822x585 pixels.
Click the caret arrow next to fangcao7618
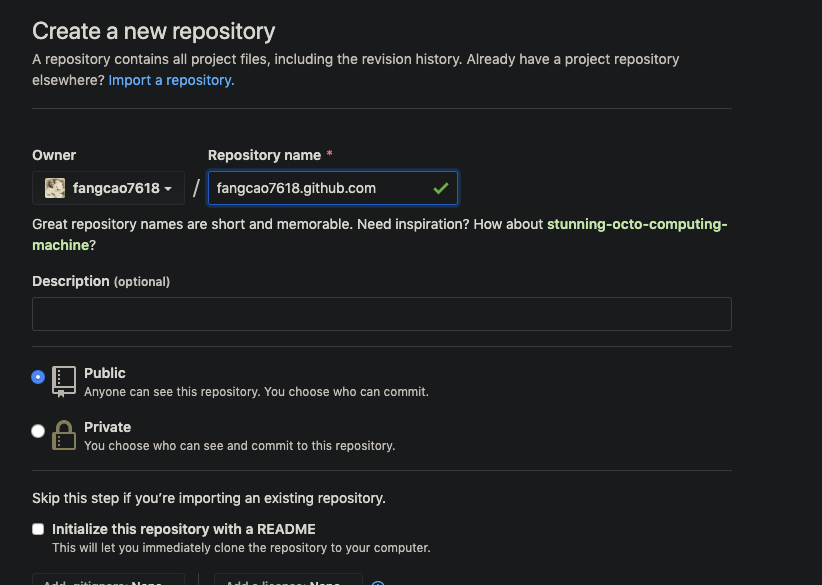(x=168, y=189)
